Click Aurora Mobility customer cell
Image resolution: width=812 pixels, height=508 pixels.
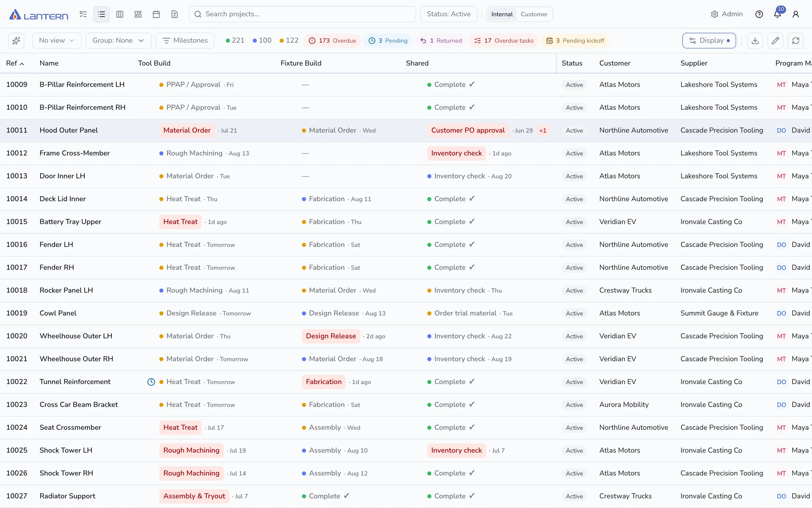[624, 405]
